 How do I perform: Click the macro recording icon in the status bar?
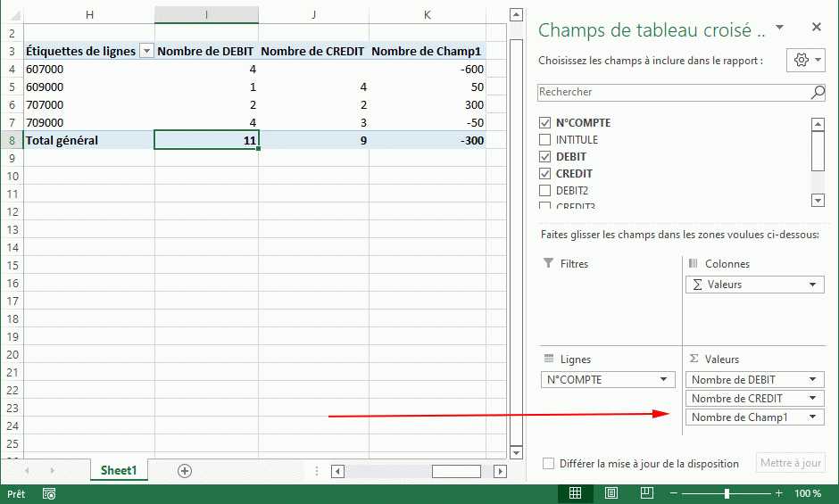(x=49, y=494)
